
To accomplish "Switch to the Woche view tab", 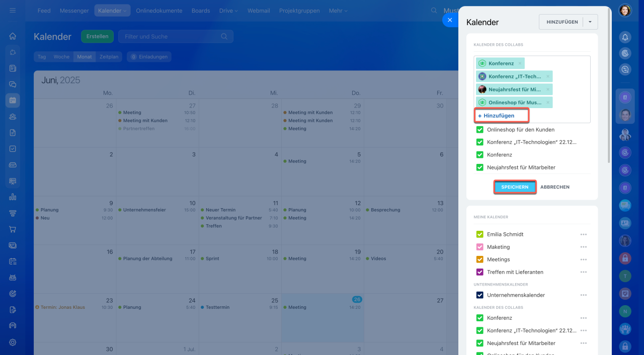I will pos(61,57).
